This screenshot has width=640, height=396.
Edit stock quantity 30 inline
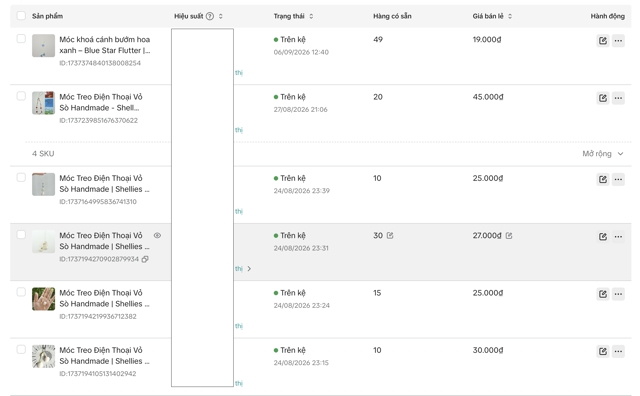[x=390, y=236]
